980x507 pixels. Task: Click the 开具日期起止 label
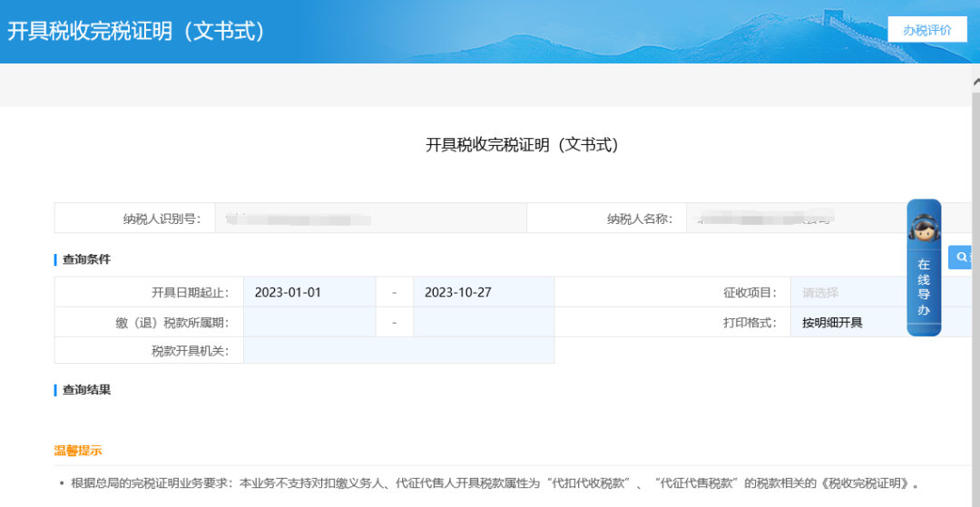tap(190, 293)
